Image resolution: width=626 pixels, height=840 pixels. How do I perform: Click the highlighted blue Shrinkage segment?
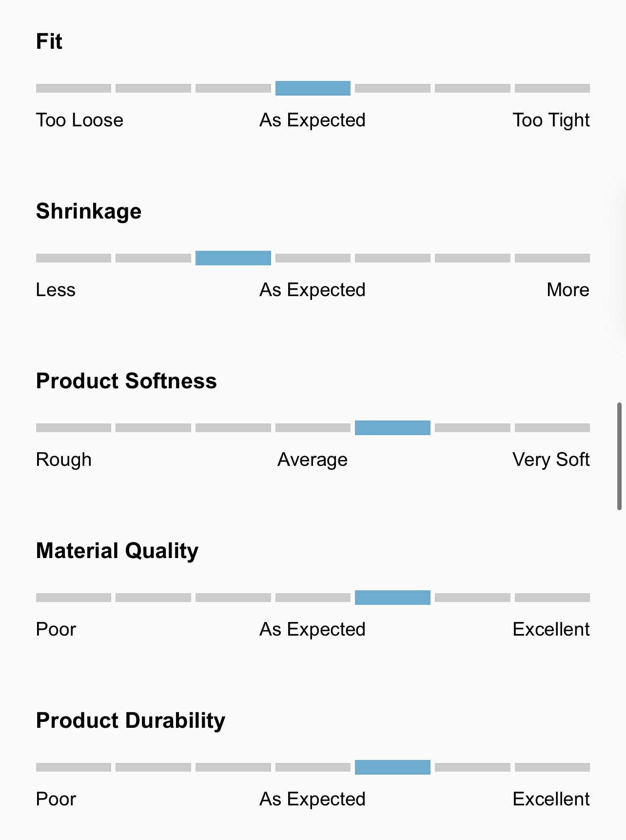click(233, 258)
